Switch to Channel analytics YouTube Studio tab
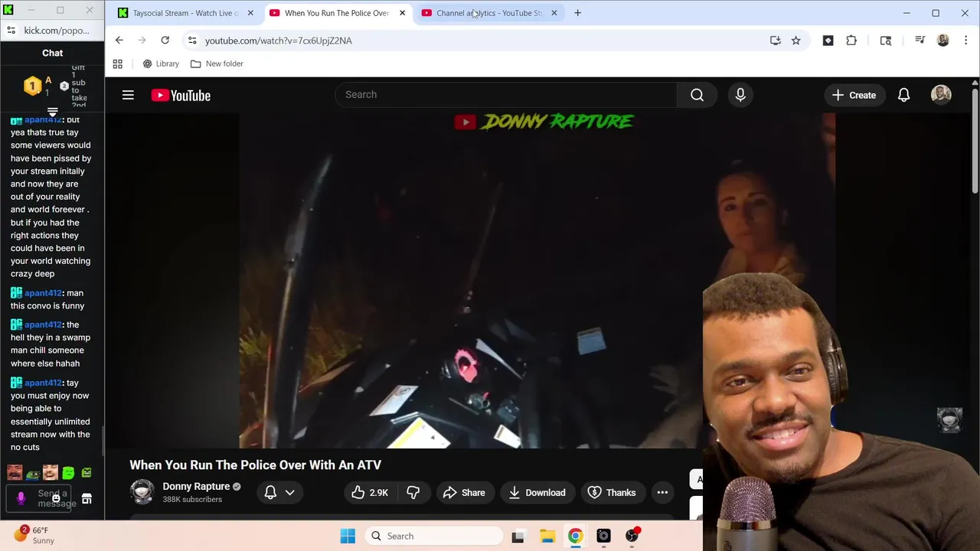The image size is (980, 551). click(x=489, y=13)
